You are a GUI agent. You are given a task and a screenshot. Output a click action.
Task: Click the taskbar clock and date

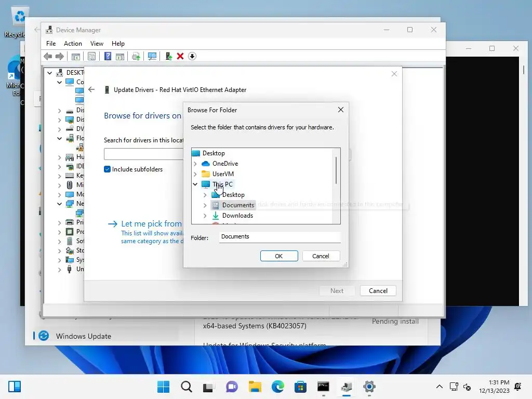coord(494,387)
